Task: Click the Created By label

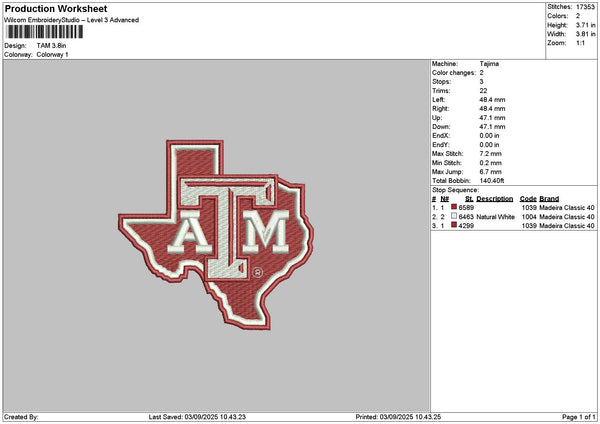Action: click(21, 417)
